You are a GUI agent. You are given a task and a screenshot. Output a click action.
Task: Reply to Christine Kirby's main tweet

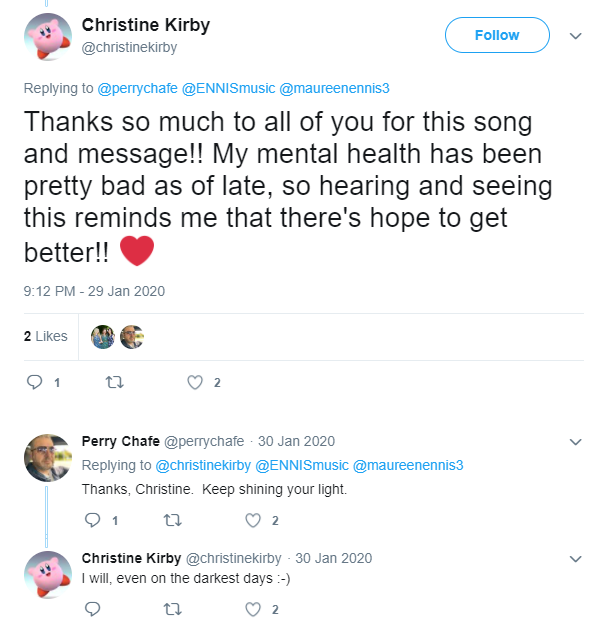34,382
